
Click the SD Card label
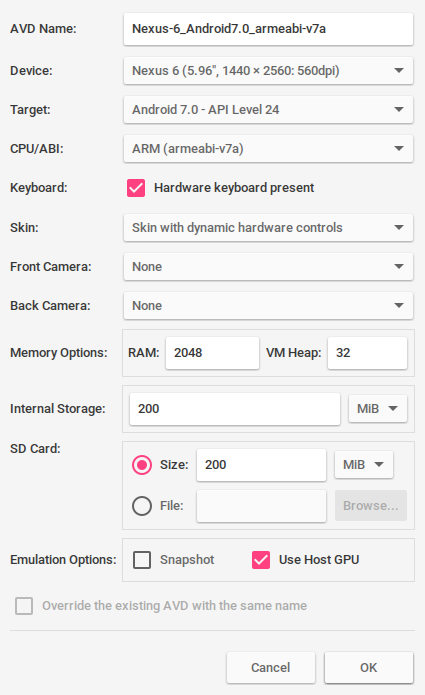(x=35, y=449)
